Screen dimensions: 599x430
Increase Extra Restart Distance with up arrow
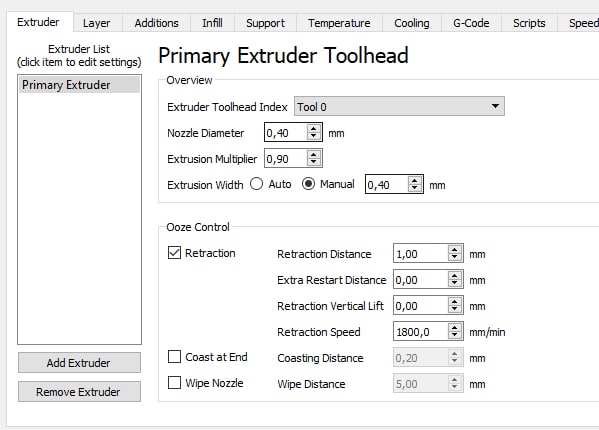click(x=455, y=275)
